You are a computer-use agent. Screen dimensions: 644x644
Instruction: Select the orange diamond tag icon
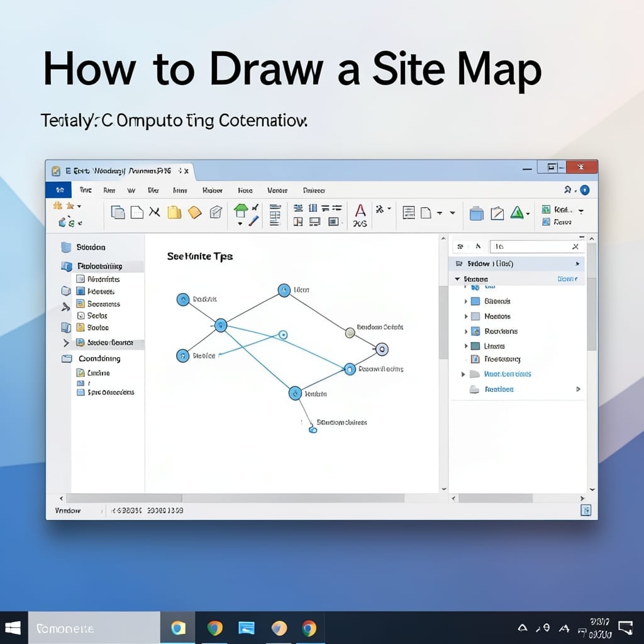(x=195, y=213)
